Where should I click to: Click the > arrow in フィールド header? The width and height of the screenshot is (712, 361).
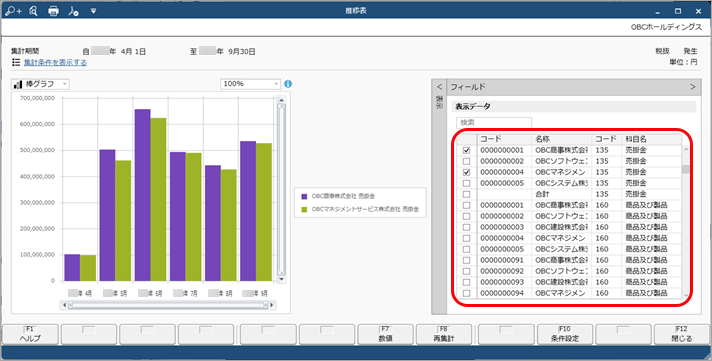pos(692,87)
